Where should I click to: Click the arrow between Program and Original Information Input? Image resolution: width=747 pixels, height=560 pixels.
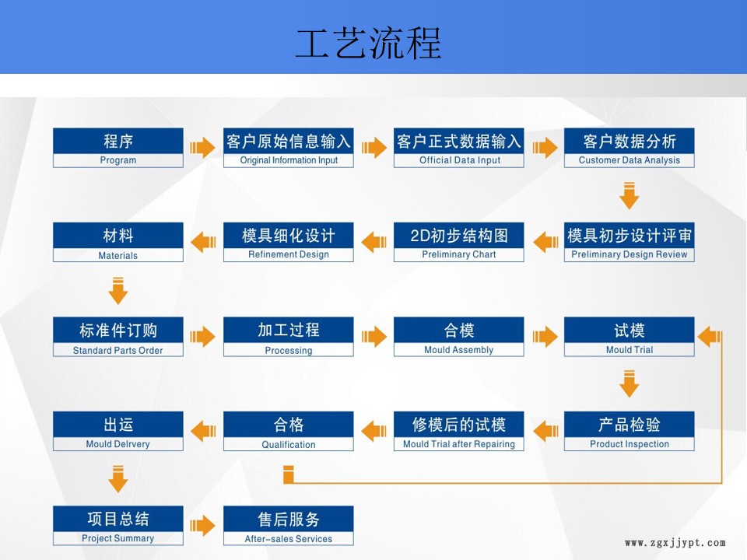[203, 148]
